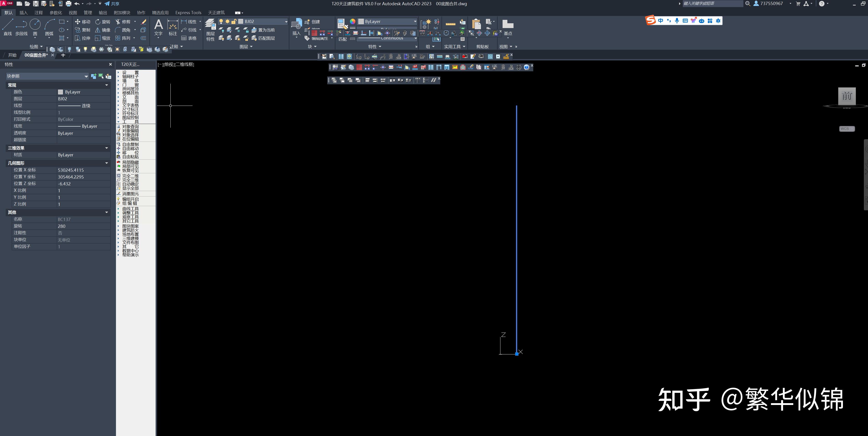Image resolution: width=868 pixels, height=436 pixels.
Task: Choose the hatch fill tool icon
Action: tap(62, 38)
